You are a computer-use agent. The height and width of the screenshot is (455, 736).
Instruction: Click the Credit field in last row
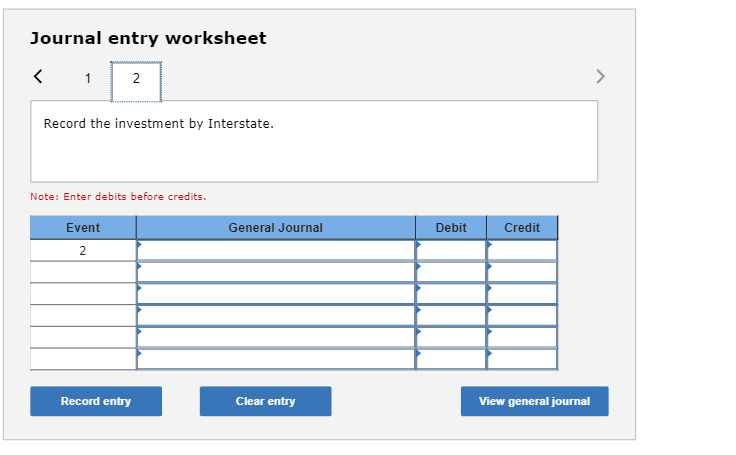[522, 359]
